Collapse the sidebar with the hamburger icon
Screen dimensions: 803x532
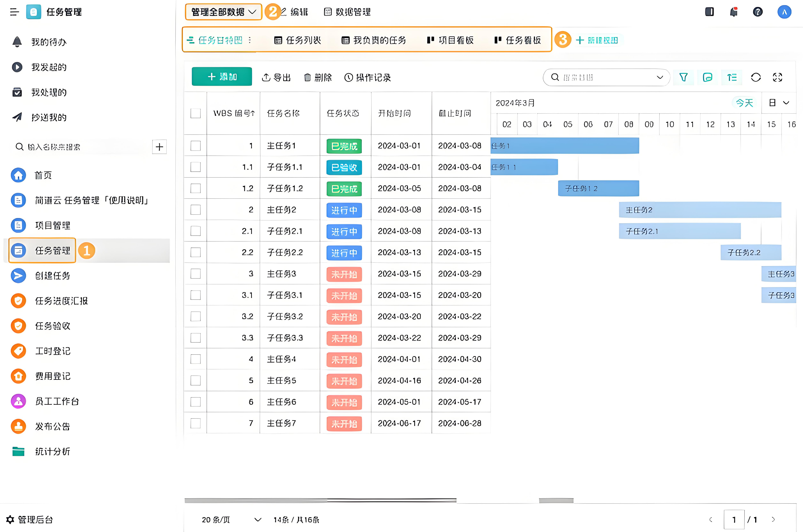click(x=14, y=12)
